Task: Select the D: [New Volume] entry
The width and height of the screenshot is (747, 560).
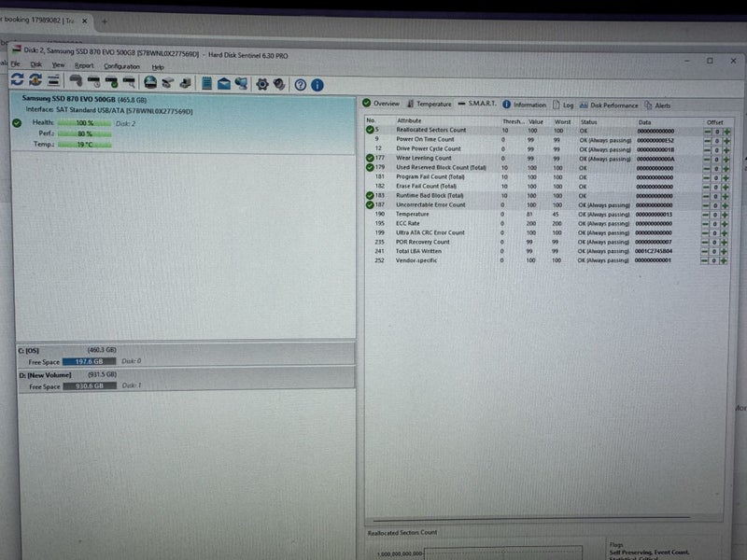Action: [x=186, y=380]
